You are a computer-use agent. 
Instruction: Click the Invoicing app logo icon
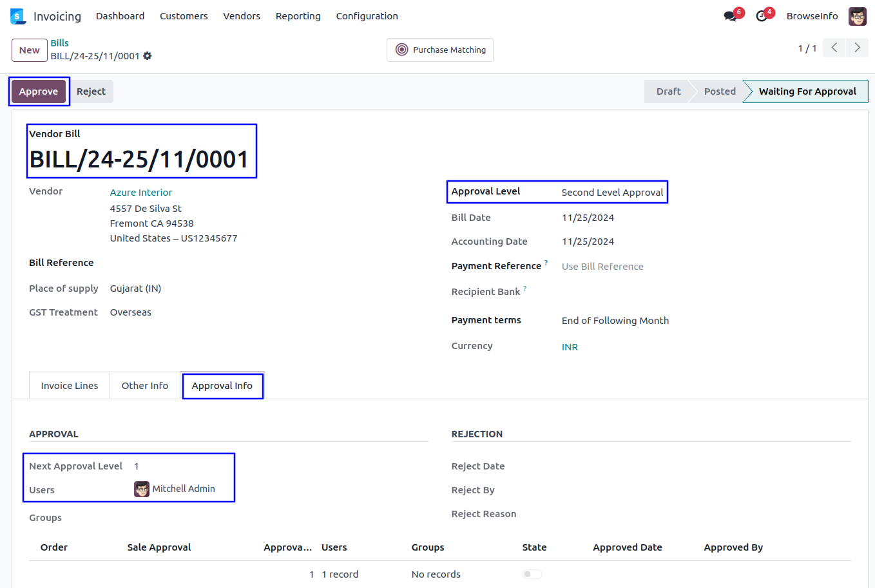(17, 16)
